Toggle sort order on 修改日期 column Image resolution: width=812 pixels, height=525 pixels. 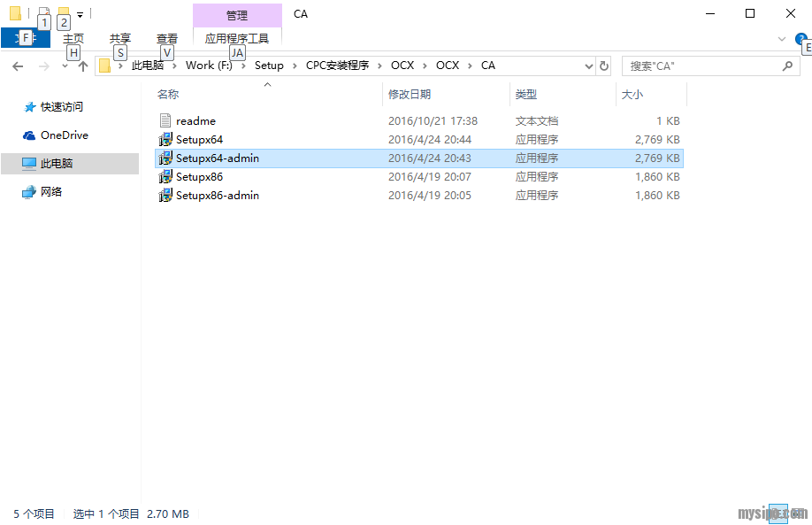[410, 94]
